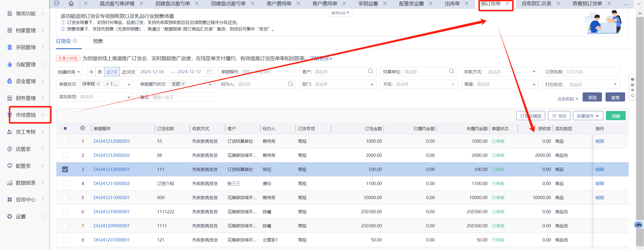Click the home icon in the tab bar
This screenshot has width=644, height=250.
coord(71,4)
